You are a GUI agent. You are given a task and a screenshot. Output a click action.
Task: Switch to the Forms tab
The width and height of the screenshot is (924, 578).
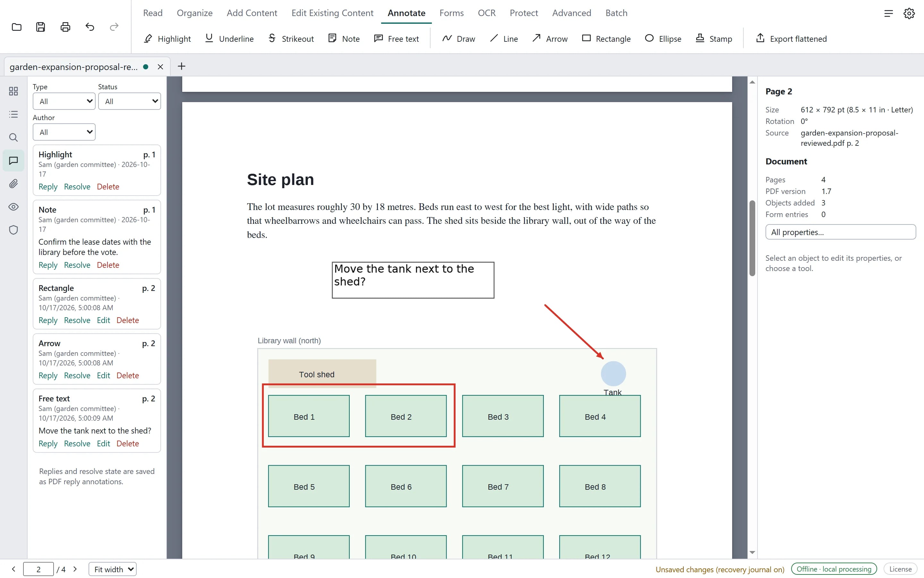pyautogui.click(x=451, y=13)
